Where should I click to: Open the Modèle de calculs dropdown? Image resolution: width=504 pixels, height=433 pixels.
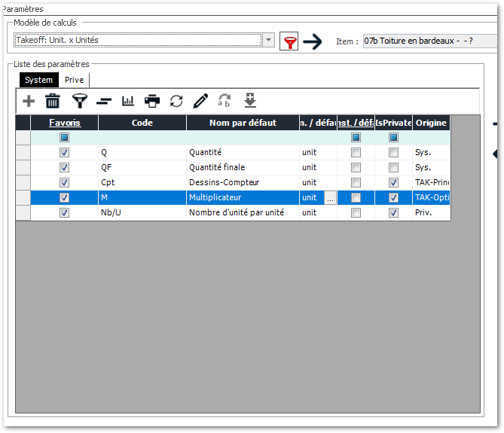pyautogui.click(x=269, y=40)
